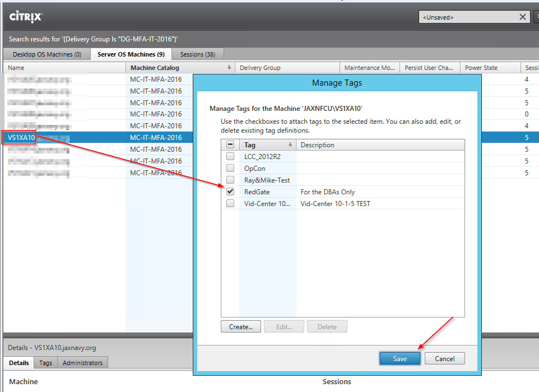This screenshot has width=539, height=392.
Task: Sort tags using the Tag column arrow
Action: point(290,145)
